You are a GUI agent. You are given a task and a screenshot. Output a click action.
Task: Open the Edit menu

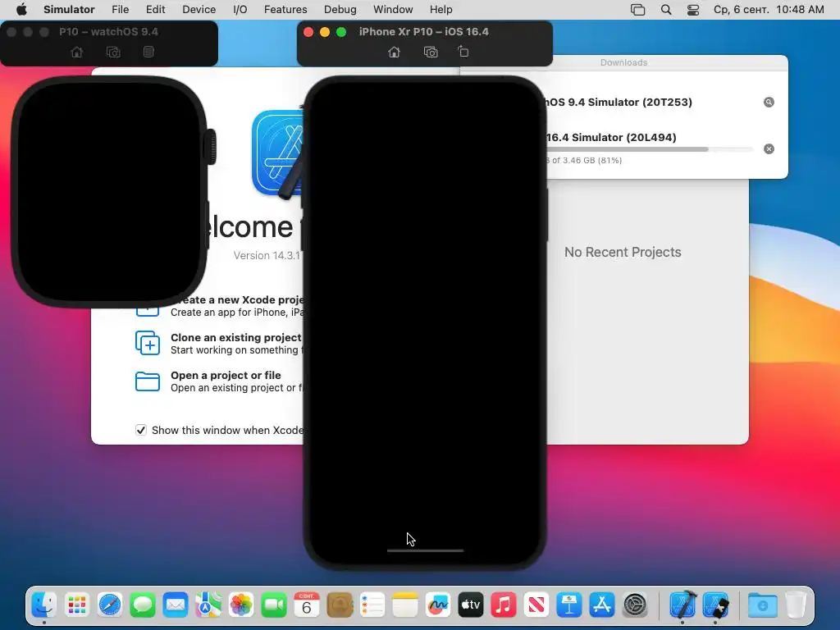pos(155,10)
